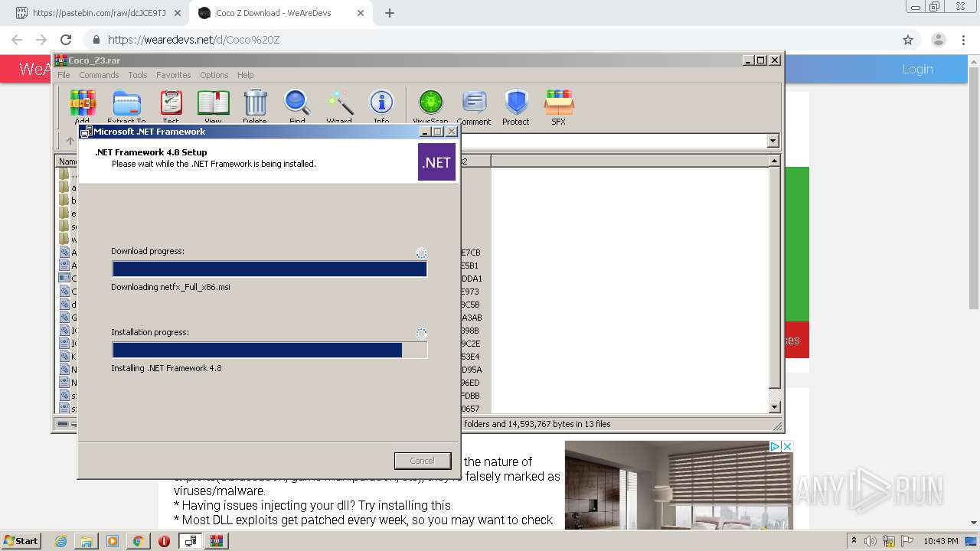Click the Login link on WeAreDevs
The height and width of the screenshot is (551, 980).
(x=917, y=69)
